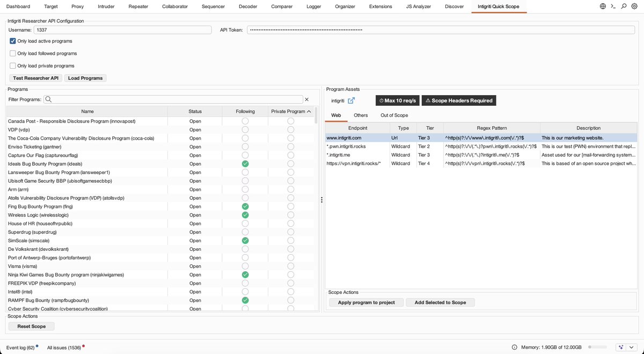644x354 pixels.
Task: Open the command terminal icon in the top bar
Action: 613,6
